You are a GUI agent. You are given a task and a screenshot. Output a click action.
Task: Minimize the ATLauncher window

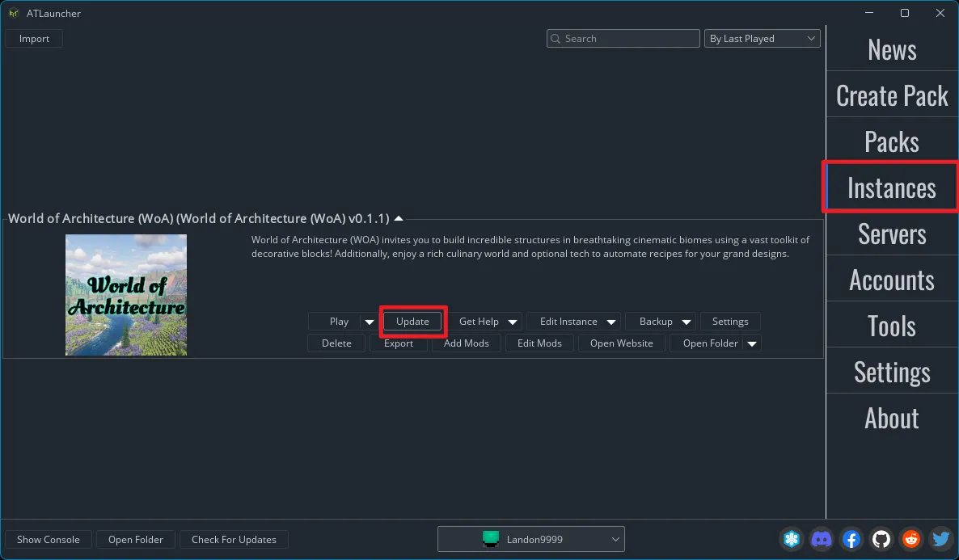[x=869, y=13]
